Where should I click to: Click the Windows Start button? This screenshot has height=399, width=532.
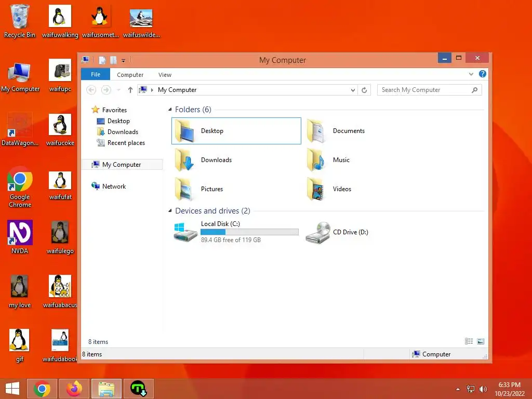tap(12, 389)
